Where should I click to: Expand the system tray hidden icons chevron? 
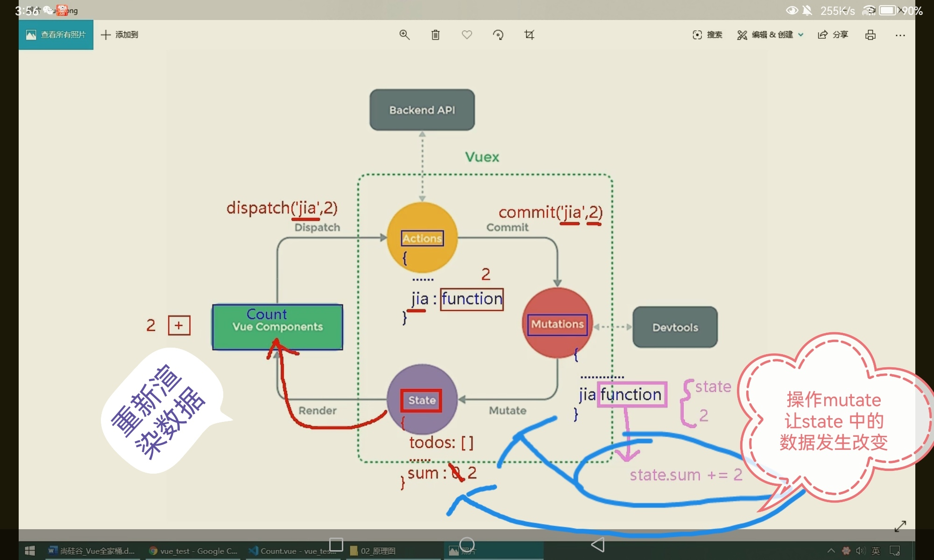[831, 551]
